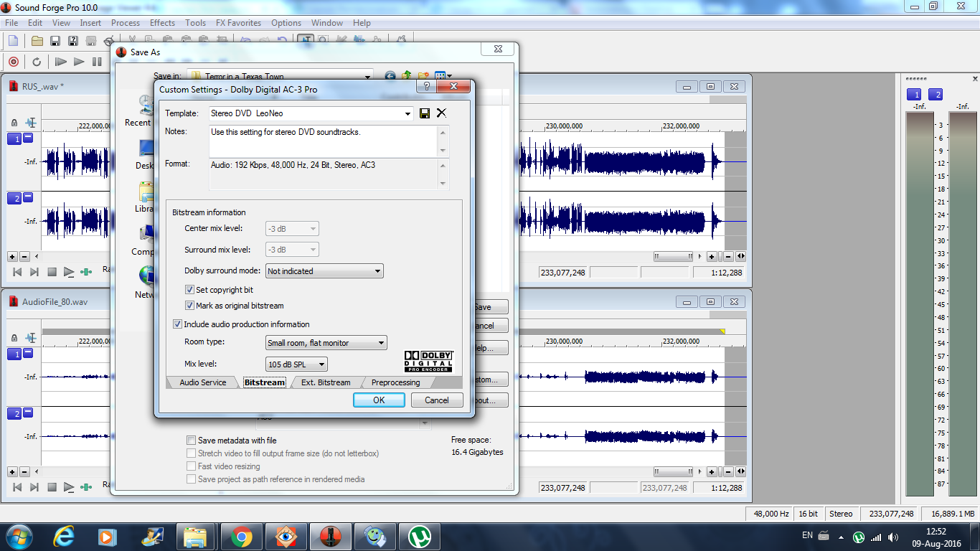Click uTorrent icon in taskbar
Screen dimensions: 980x551
pyautogui.click(x=419, y=536)
